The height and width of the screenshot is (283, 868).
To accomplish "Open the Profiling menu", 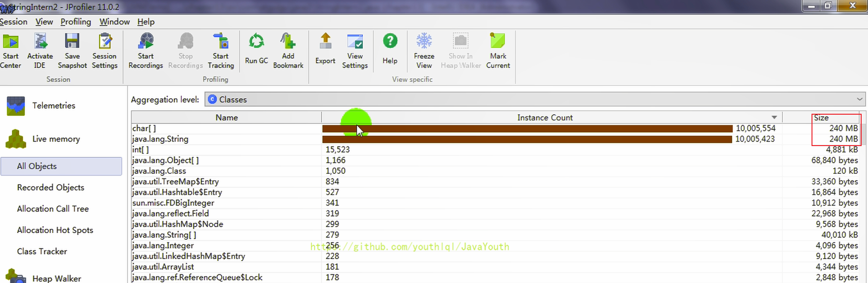I will [76, 22].
